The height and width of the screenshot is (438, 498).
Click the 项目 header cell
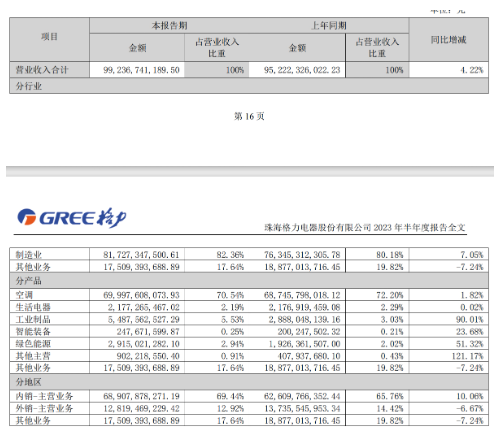click(x=49, y=37)
